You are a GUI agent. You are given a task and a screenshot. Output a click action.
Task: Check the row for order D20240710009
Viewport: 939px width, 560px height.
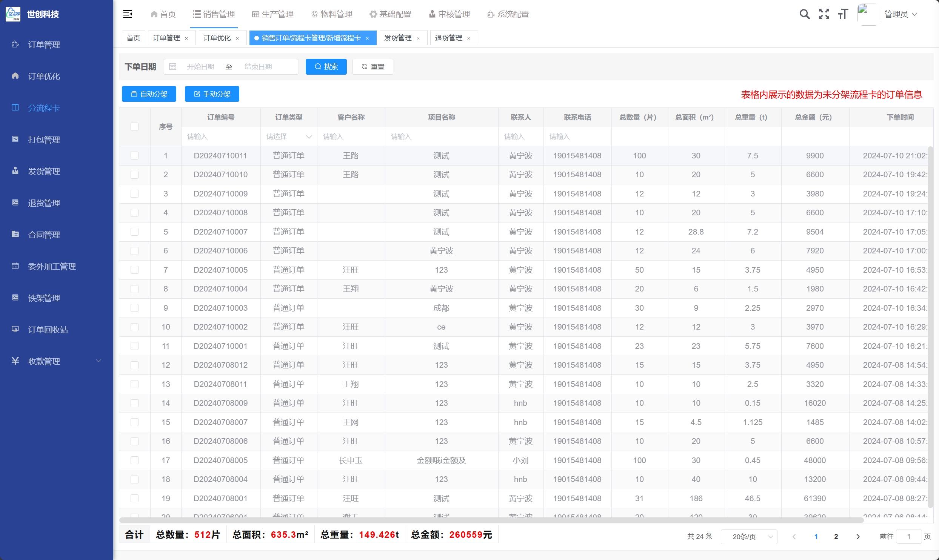click(x=134, y=193)
